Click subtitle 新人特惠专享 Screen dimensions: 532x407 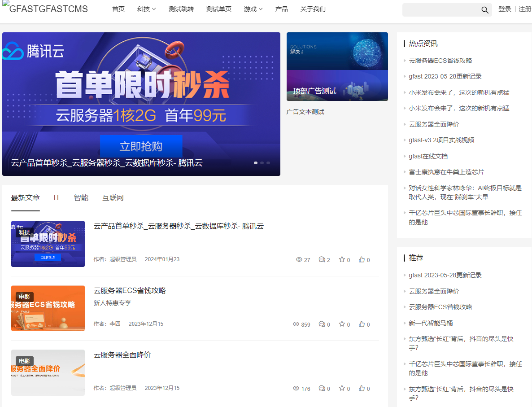[x=112, y=303]
